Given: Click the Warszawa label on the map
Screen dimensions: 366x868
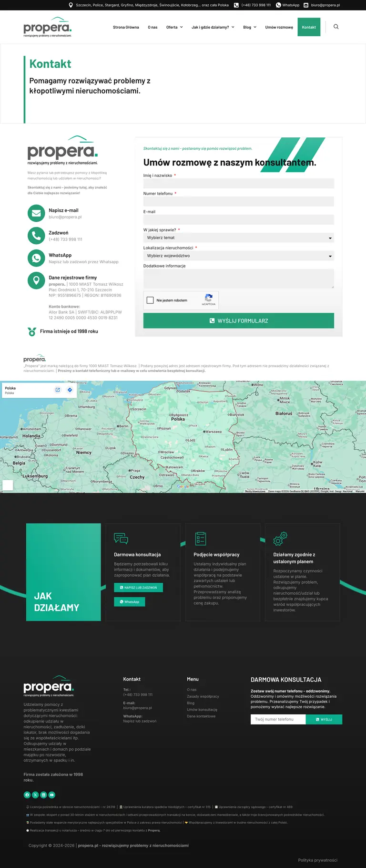Looking at the screenshot, I should click(x=213, y=432).
